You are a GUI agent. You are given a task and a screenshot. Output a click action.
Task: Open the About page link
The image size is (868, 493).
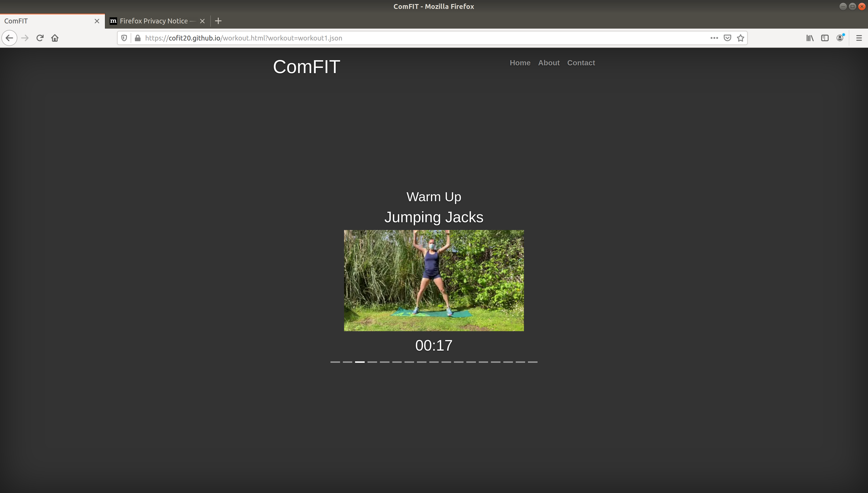pyautogui.click(x=549, y=63)
